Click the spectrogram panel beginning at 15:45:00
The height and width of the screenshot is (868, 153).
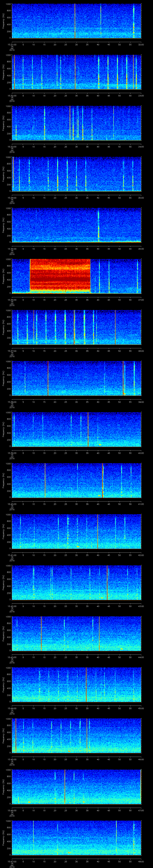[77, 736]
